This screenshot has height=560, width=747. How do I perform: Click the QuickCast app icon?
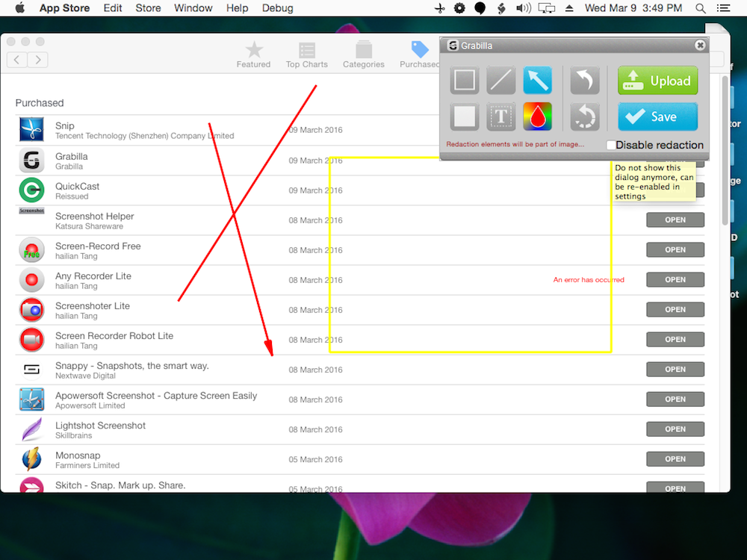[x=32, y=190]
